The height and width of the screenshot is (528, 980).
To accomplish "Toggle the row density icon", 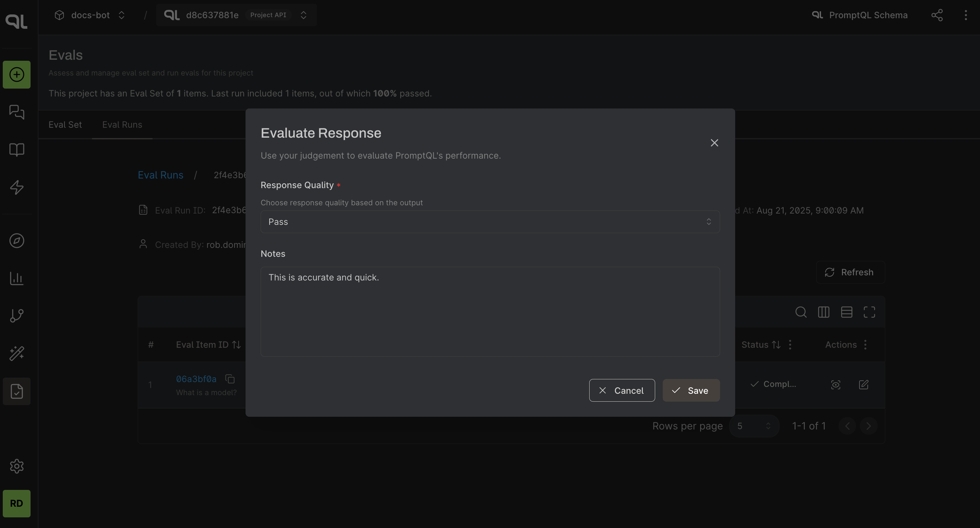I will [846, 312].
